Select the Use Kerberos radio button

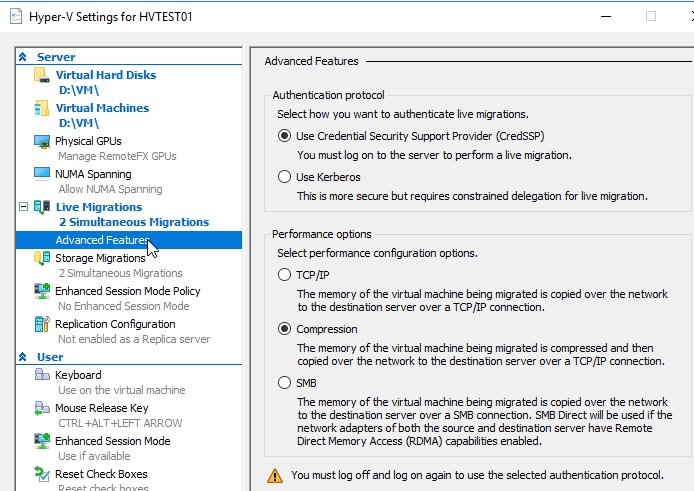pyautogui.click(x=284, y=177)
